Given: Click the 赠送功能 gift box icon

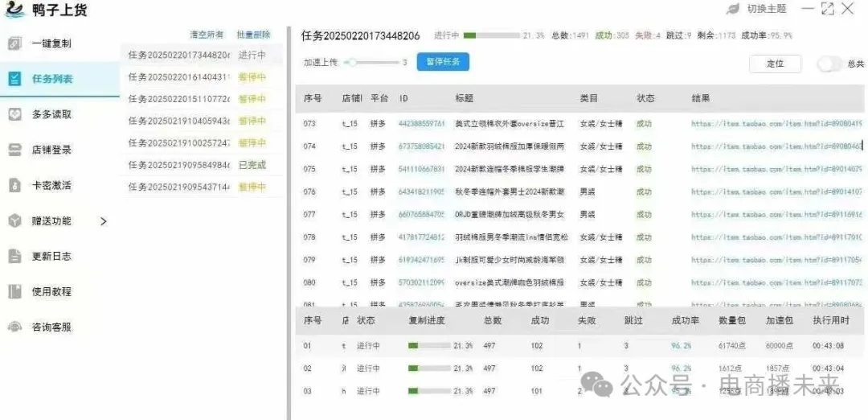Looking at the screenshot, I should [14, 220].
